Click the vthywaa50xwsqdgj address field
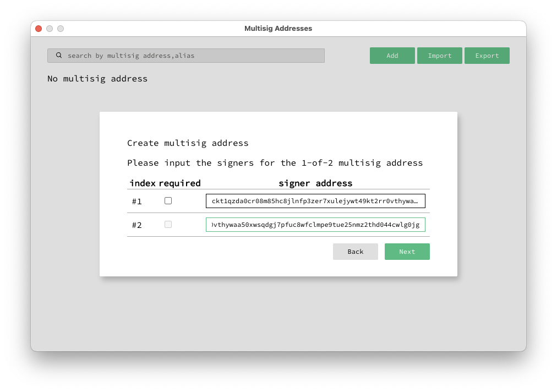This screenshot has height=392, width=557. [315, 224]
